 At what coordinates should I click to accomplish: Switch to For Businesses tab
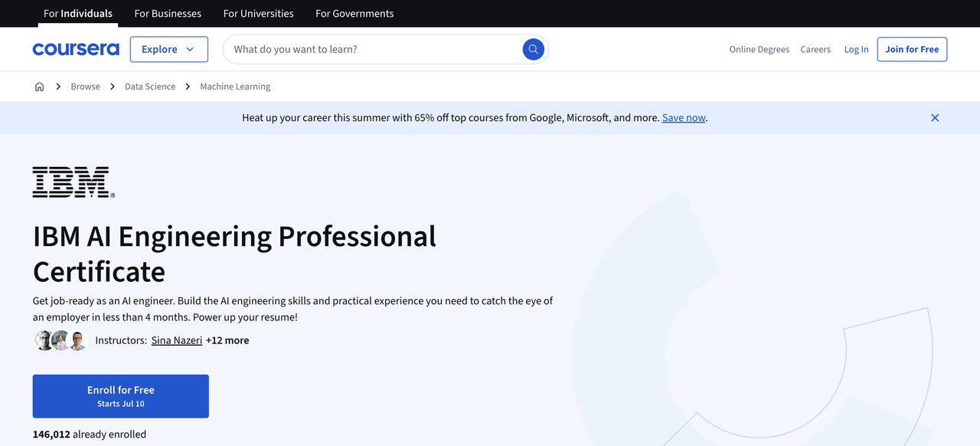(x=168, y=14)
